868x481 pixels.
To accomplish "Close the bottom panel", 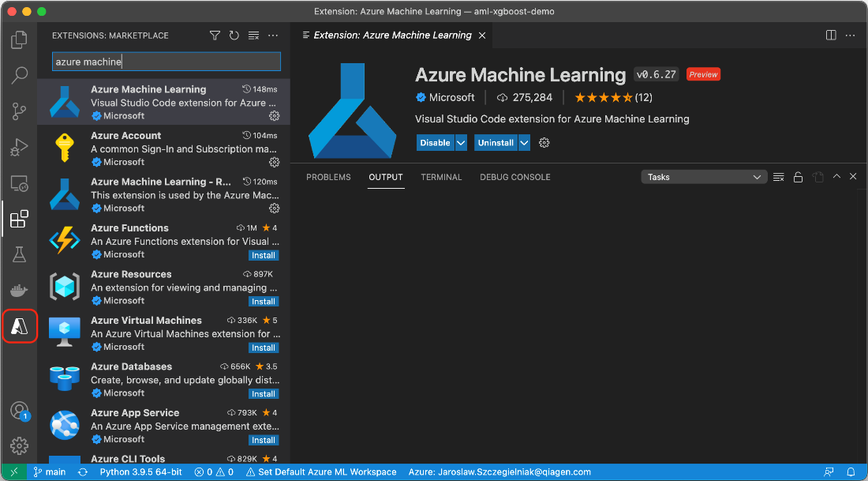I will (x=853, y=177).
